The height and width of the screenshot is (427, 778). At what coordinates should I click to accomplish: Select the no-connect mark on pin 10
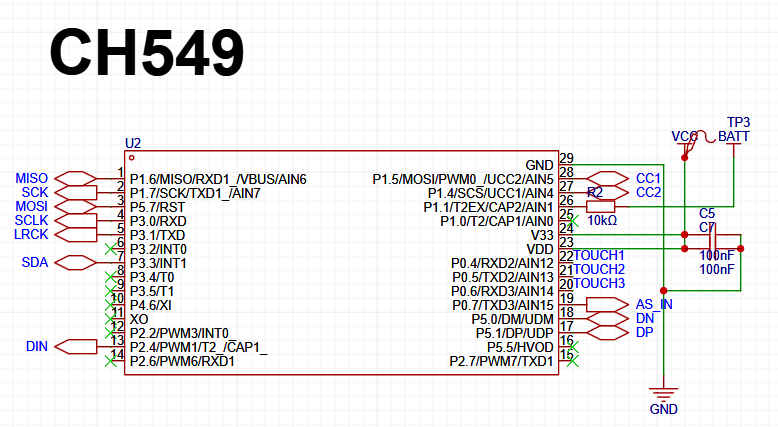coord(111,305)
